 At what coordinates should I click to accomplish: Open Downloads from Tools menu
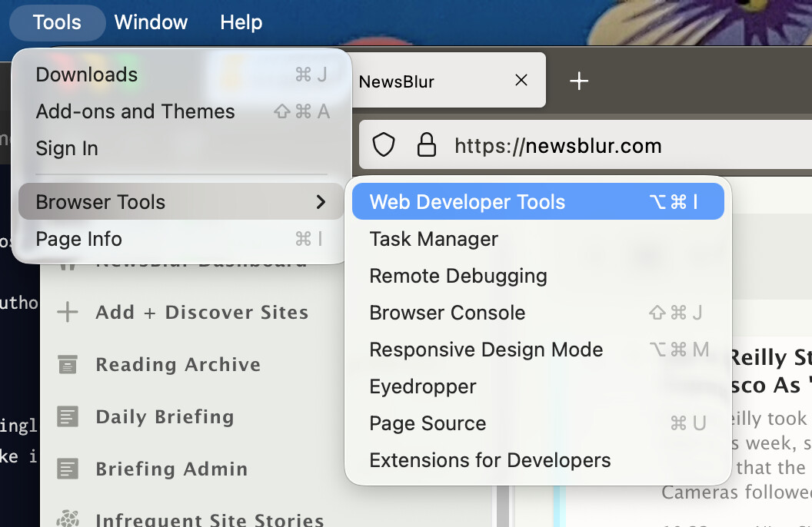pos(87,75)
